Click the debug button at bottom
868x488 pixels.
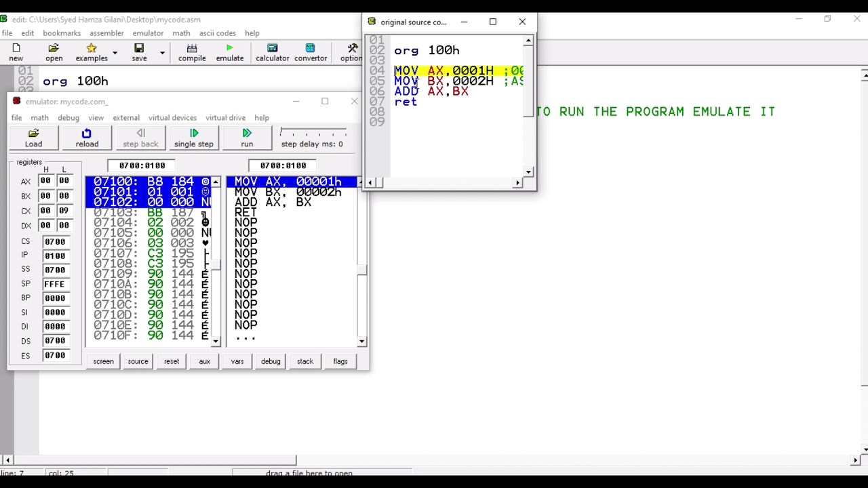[x=271, y=361]
